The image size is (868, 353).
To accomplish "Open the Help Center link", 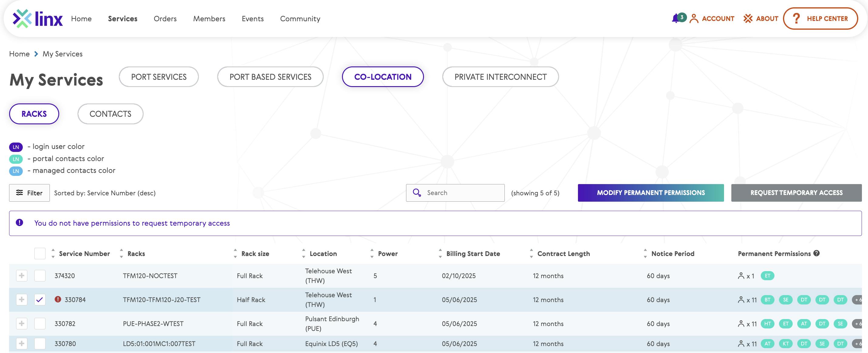I will (820, 18).
